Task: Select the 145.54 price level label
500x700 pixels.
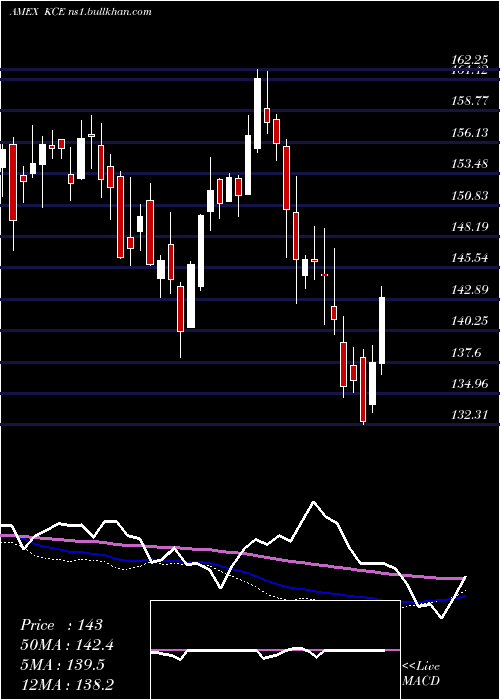Action: 469,258
